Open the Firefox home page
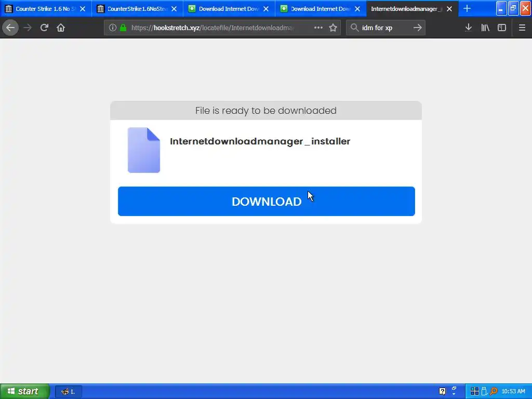Image resolution: width=532 pixels, height=399 pixels. coord(61,28)
